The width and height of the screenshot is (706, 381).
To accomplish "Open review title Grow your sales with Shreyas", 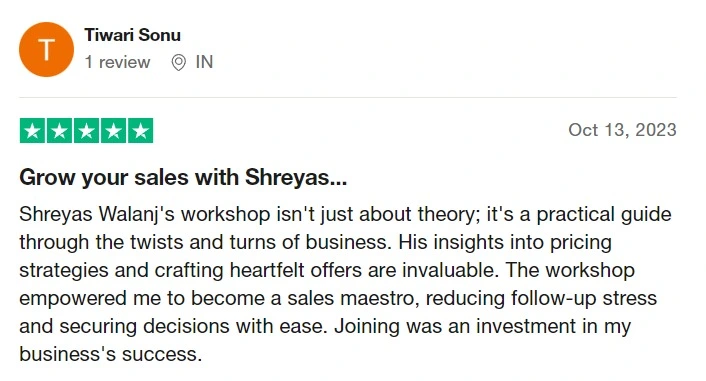I will tap(183, 177).
